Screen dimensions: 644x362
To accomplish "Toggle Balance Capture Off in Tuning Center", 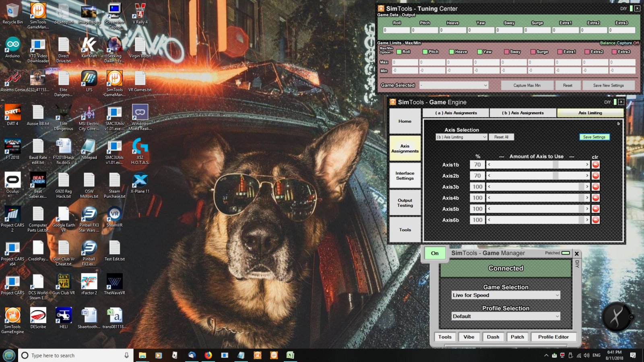I will tap(619, 43).
